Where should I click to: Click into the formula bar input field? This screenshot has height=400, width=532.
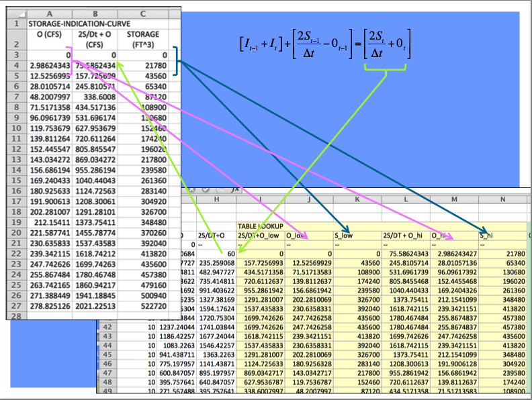coord(385,190)
